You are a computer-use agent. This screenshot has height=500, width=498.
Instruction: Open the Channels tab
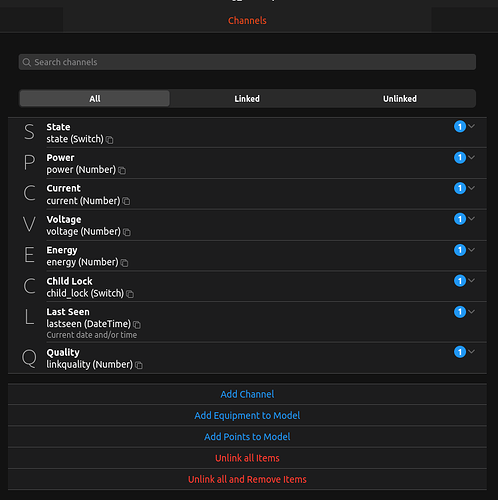click(x=247, y=21)
